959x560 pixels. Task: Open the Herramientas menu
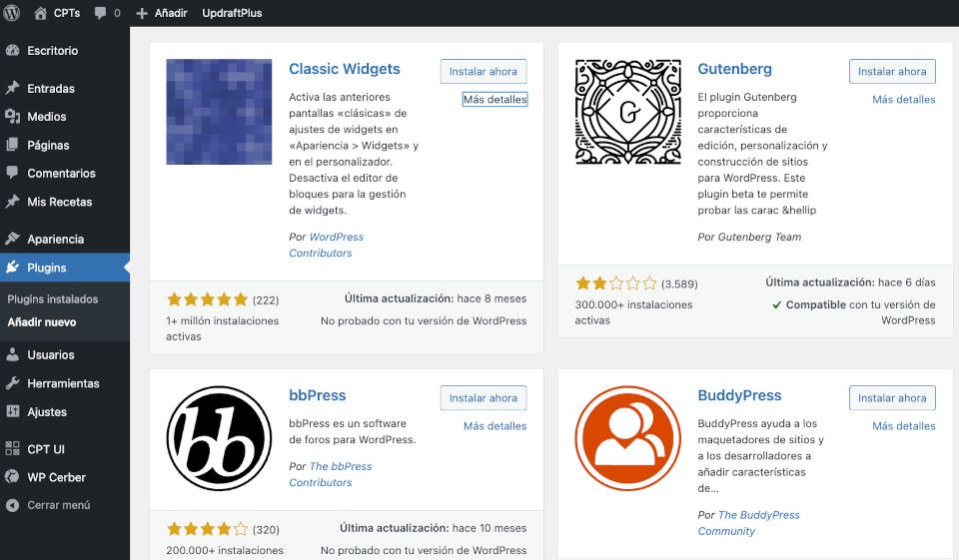tap(65, 383)
